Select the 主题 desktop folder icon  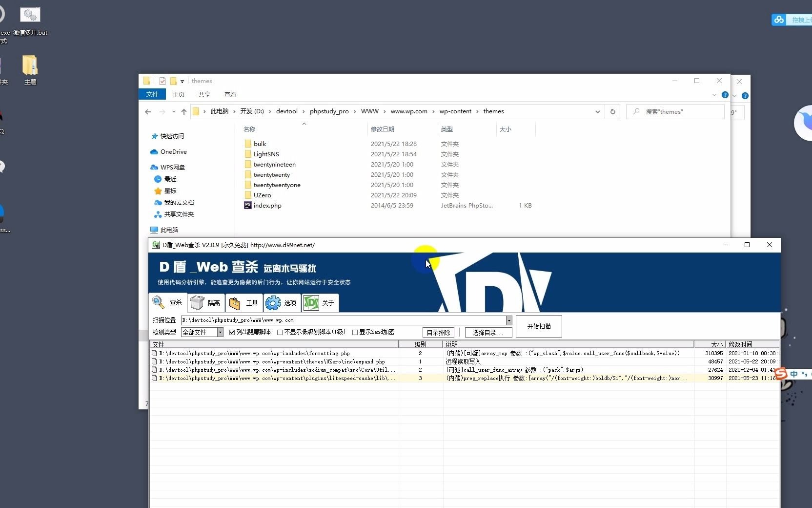30,69
